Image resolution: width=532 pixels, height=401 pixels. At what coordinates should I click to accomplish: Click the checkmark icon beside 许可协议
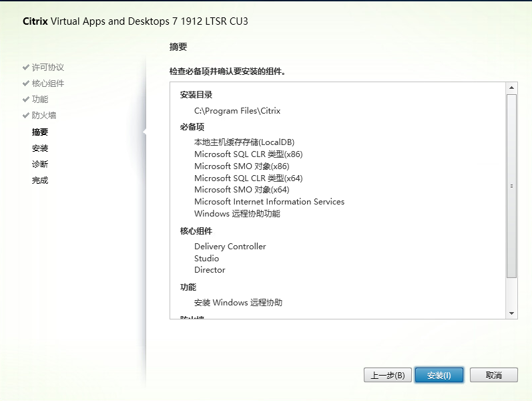click(26, 68)
